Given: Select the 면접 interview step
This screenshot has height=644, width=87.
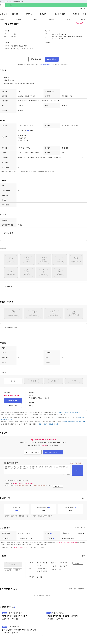Looking at the screenshot, I should click(x=33, y=381).
